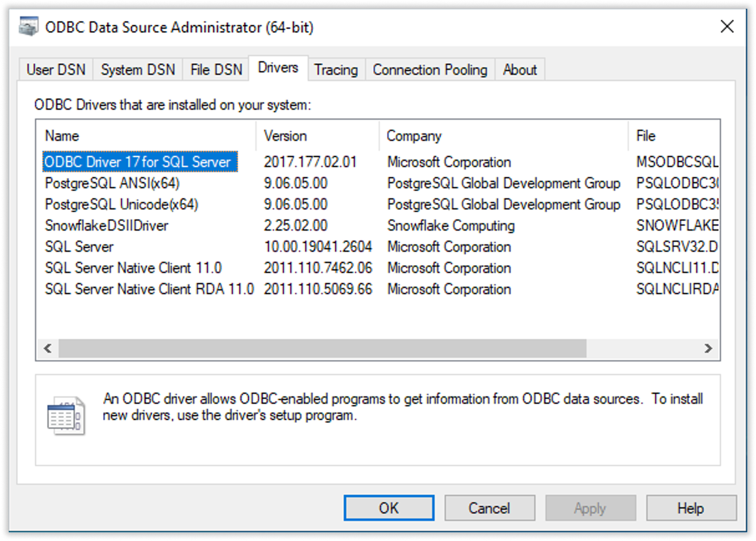Click the Cancel button
The width and height of the screenshot is (756, 541).
[489, 508]
